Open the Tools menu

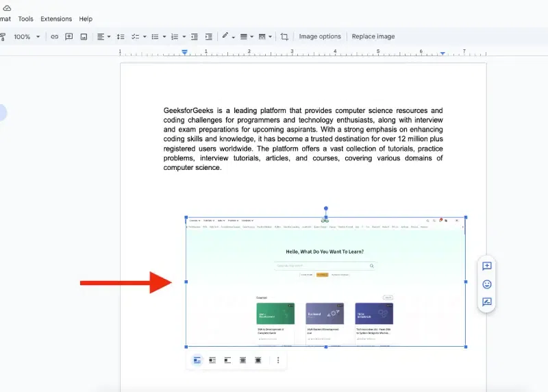pyautogui.click(x=25, y=19)
